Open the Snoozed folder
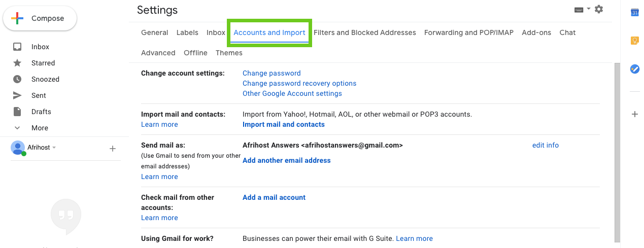Screen dimensions: 644x248 45,79
